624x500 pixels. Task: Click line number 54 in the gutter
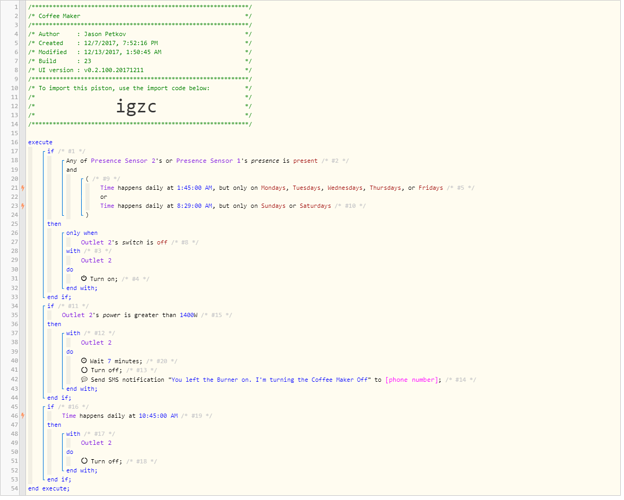click(x=15, y=489)
